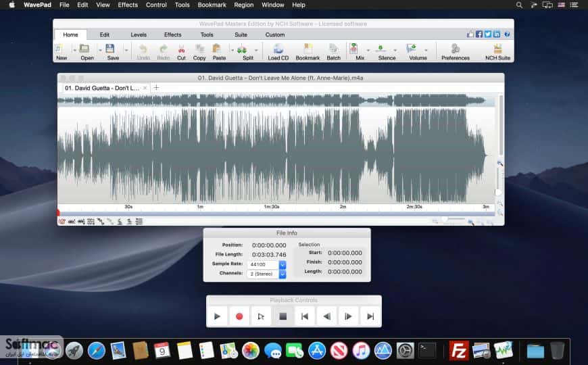Start recording with the red Record button
Image resolution: width=588 pixels, height=365 pixels.
click(x=239, y=316)
